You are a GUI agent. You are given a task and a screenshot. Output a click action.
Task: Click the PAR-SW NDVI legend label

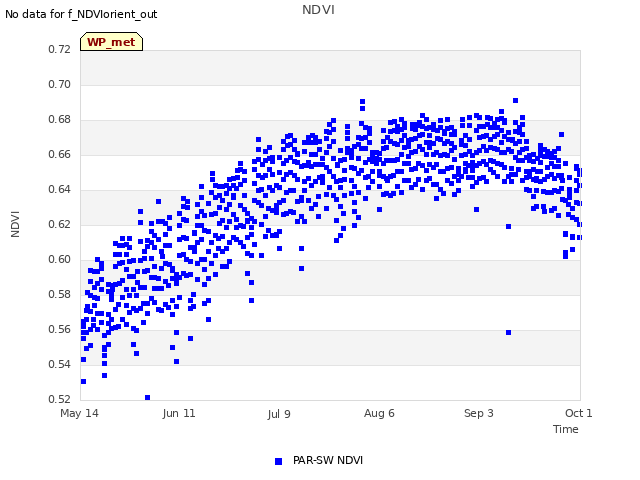coord(328,460)
